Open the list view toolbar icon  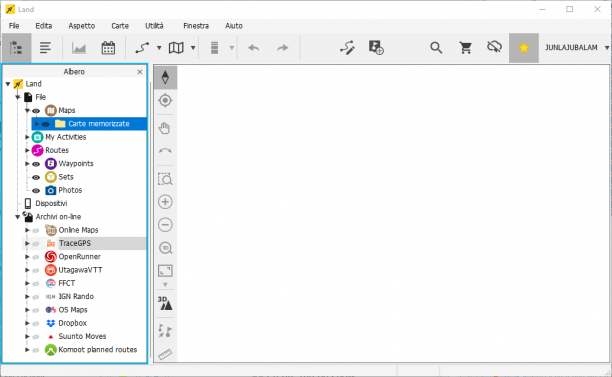(46, 48)
